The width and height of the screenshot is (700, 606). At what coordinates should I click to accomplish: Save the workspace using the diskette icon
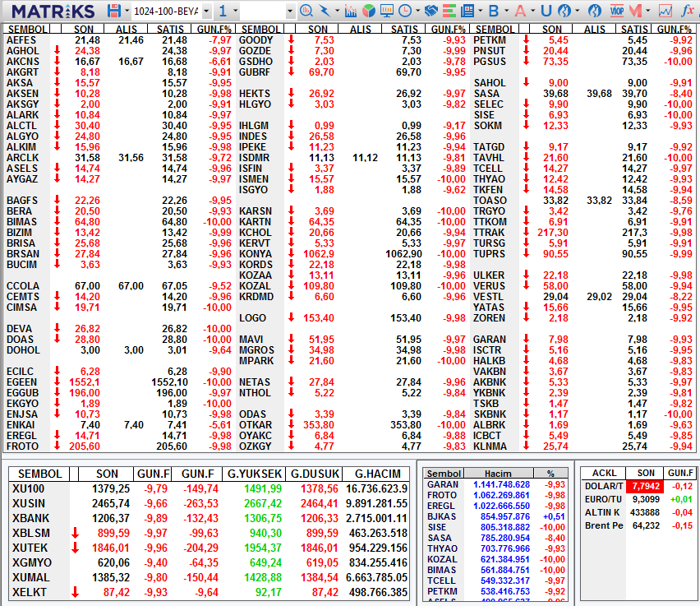pos(113,8)
